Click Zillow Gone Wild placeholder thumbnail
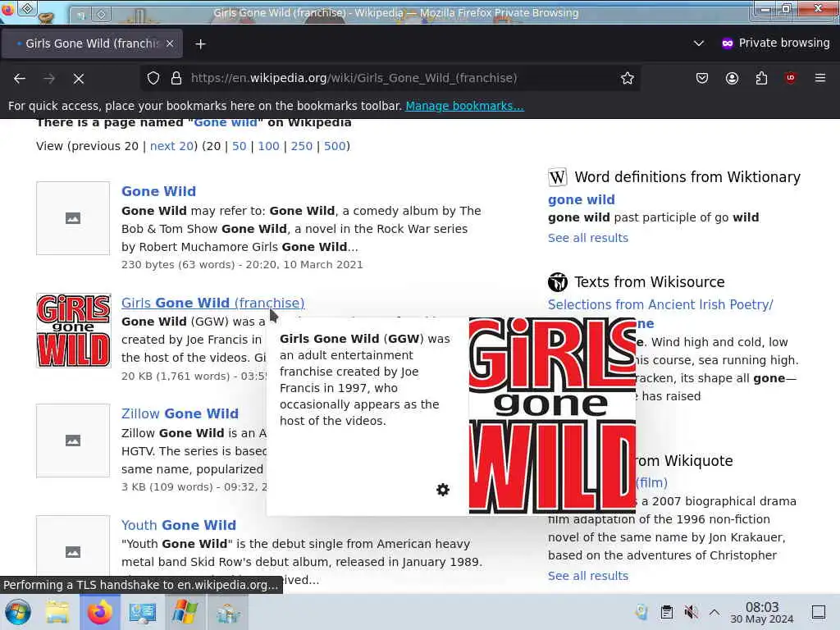Viewport: 840px width, 630px height. pos(73,441)
